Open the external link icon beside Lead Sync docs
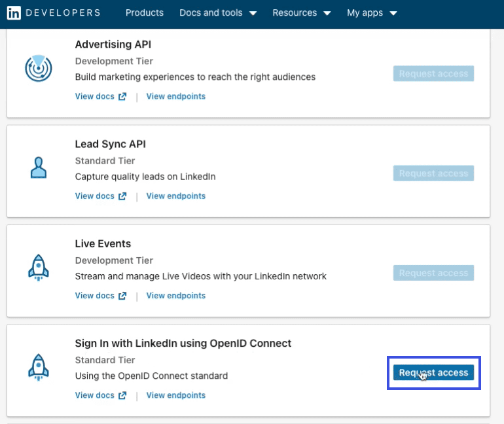 [122, 196]
